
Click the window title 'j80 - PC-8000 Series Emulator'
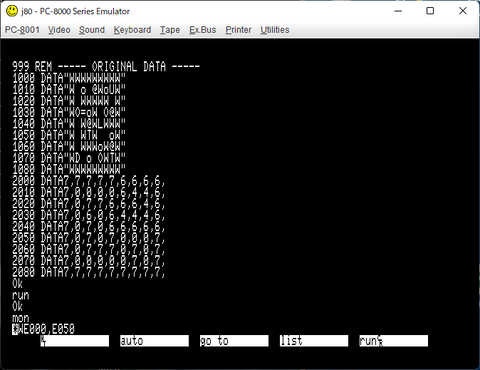[x=76, y=11]
